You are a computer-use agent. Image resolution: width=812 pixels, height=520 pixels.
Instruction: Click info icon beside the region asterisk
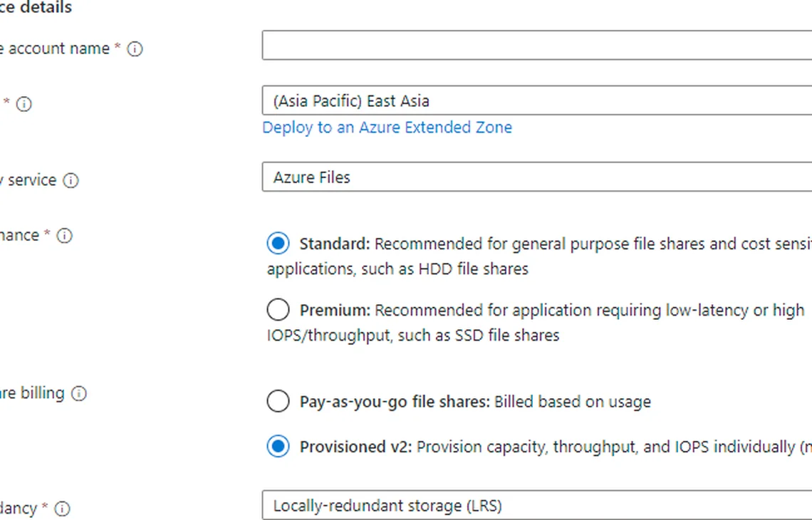click(24, 104)
